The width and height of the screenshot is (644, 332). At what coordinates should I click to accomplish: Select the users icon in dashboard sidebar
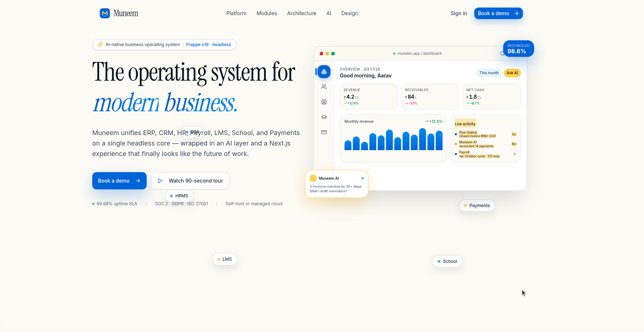click(x=324, y=87)
